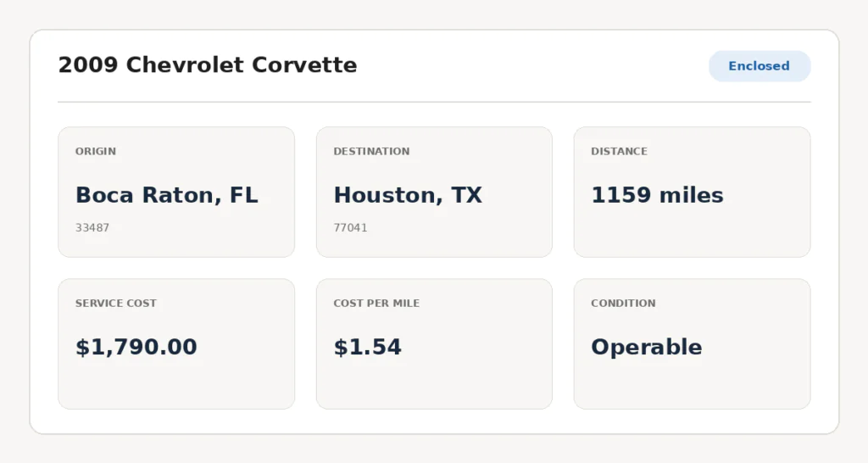Viewport: 868px width, 463px height.
Task: Click the $1,790.00 amount
Action: pyautogui.click(x=136, y=348)
